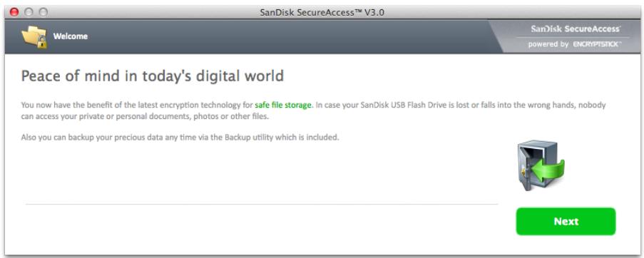Open the safe file storage link
The height and width of the screenshot is (258, 644).
click(283, 105)
